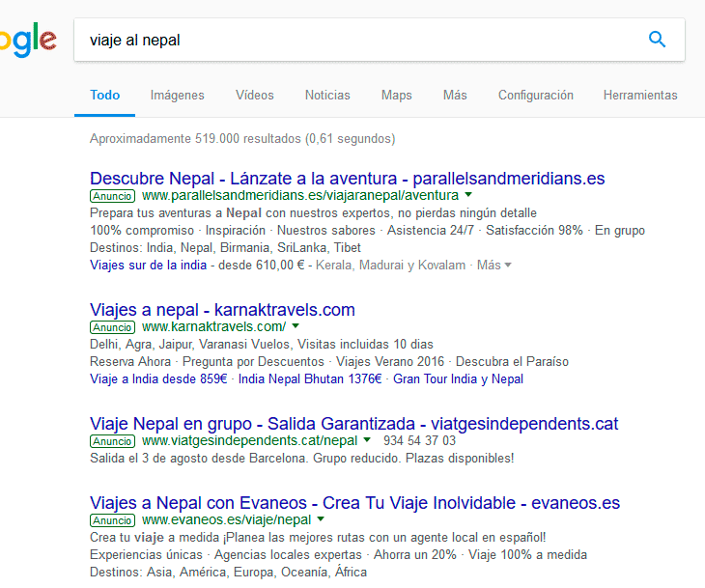
Task: Expand dropdown arrow next to parallelsandmeridians.es URL
Action: point(468,195)
